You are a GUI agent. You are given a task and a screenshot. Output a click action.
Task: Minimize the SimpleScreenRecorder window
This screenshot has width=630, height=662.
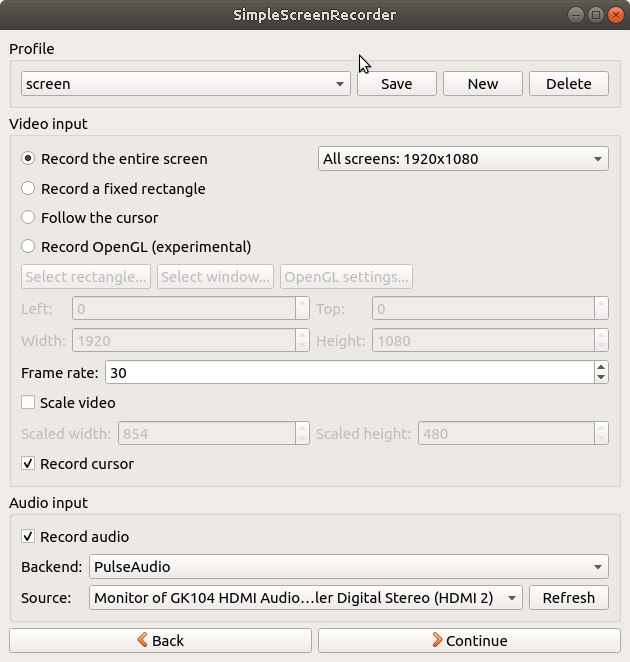[x=577, y=14]
